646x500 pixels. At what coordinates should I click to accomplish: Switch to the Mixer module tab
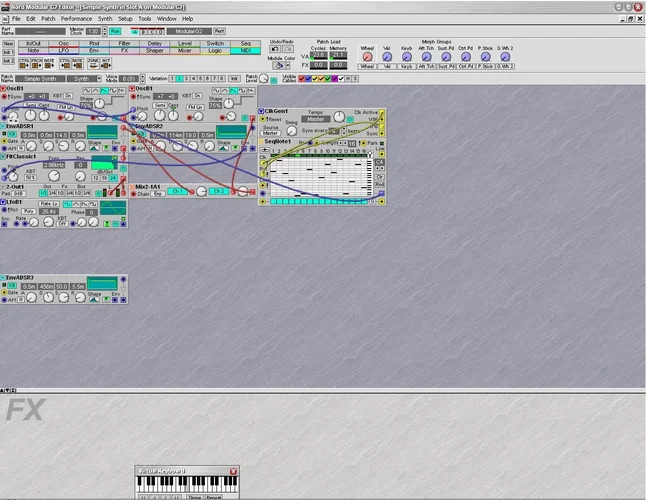pyautogui.click(x=185, y=51)
